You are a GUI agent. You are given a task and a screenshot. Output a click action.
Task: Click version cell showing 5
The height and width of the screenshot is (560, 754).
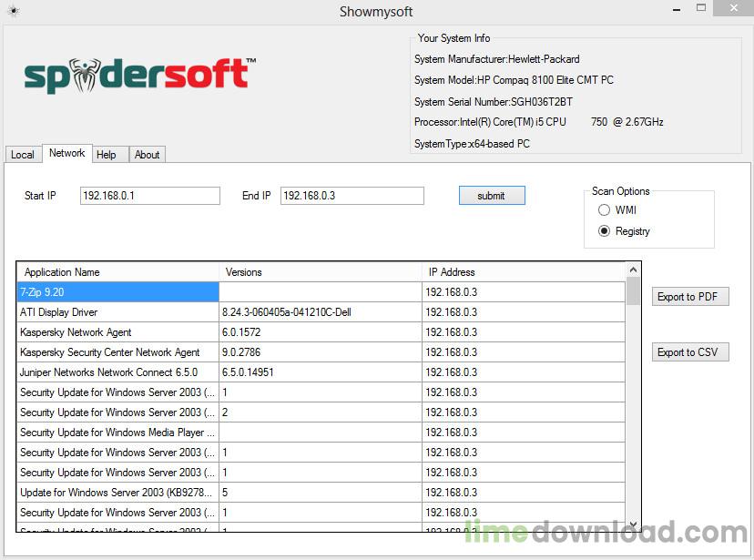321,493
